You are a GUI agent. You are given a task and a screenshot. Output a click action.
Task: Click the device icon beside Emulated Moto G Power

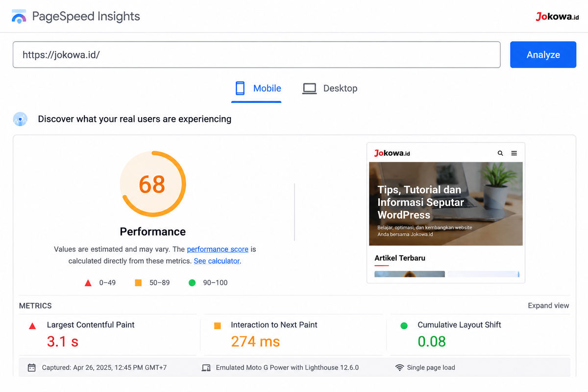coord(206,367)
